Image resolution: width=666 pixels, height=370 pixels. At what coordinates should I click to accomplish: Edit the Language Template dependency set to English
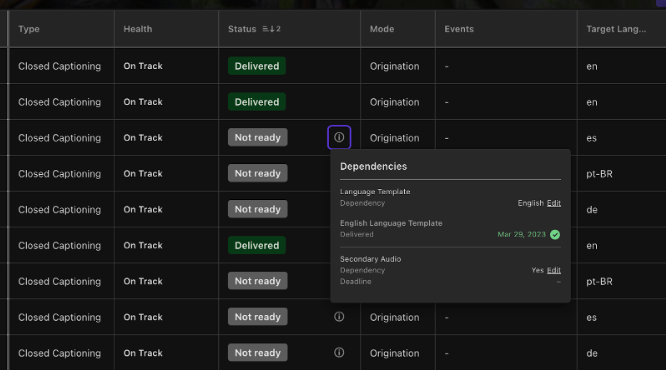coord(553,203)
